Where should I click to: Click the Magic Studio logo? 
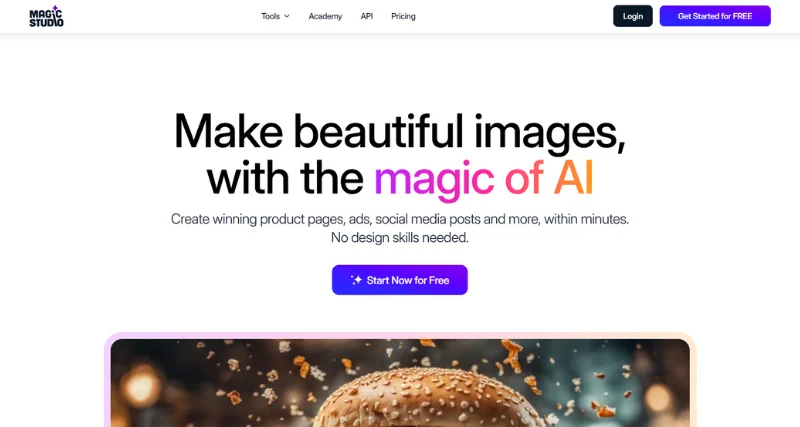click(x=46, y=16)
